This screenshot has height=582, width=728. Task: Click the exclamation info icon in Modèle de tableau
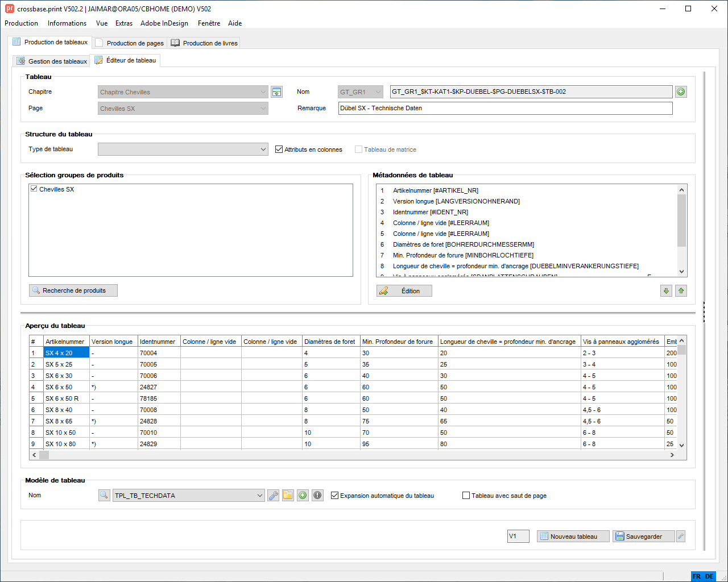(x=318, y=496)
